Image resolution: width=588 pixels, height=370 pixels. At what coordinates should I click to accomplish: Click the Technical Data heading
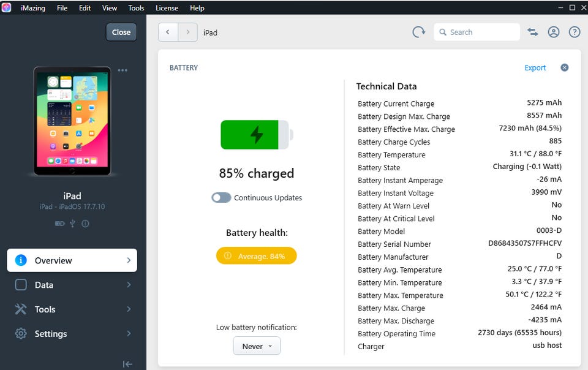click(x=386, y=86)
